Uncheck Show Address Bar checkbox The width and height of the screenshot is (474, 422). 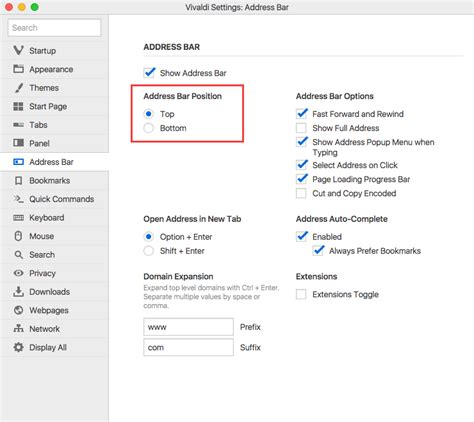coord(149,73)
